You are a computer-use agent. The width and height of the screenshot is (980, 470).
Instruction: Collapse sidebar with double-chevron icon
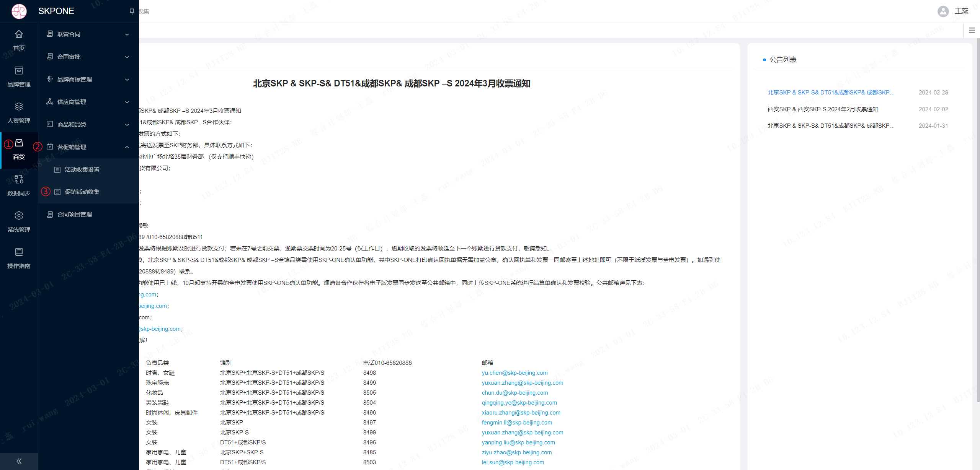[19, 461]
